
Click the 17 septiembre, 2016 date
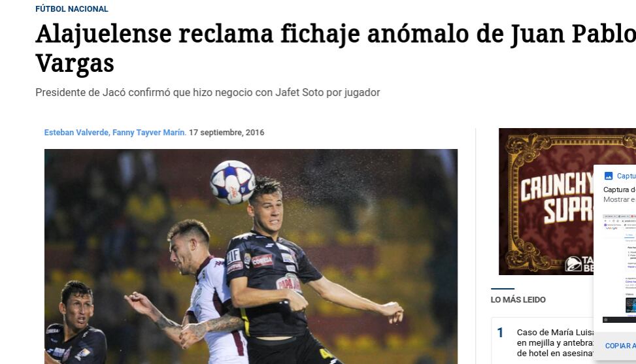[226, 133]
